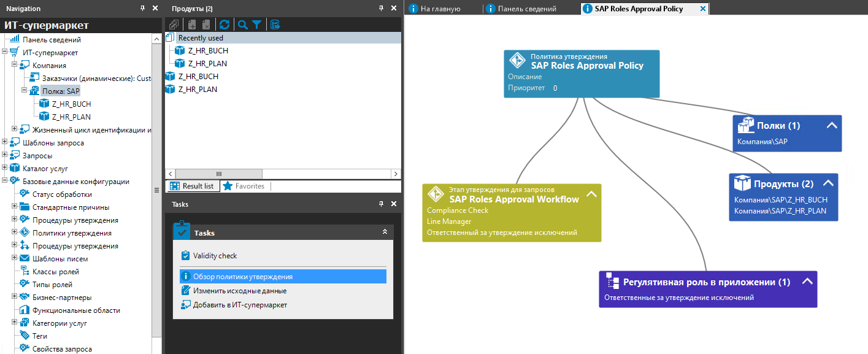Click the new object icon in Продукты toolbar

point(192,25)
